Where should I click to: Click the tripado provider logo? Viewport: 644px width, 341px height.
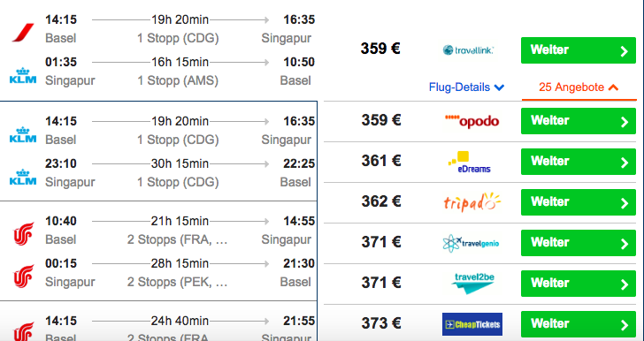pos(472,202)
